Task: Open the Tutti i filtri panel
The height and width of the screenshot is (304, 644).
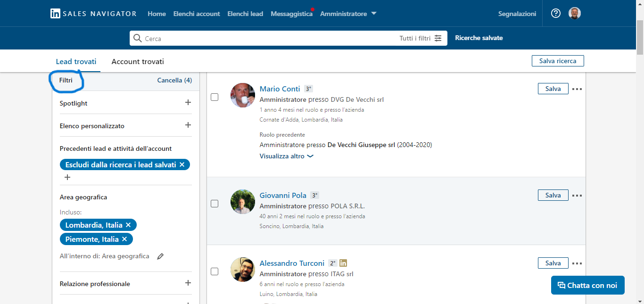Action: point(421,38)
